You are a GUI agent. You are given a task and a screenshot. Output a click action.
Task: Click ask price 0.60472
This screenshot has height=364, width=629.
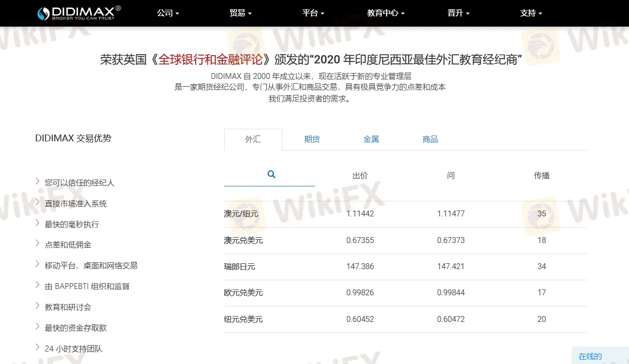[451, 319]
